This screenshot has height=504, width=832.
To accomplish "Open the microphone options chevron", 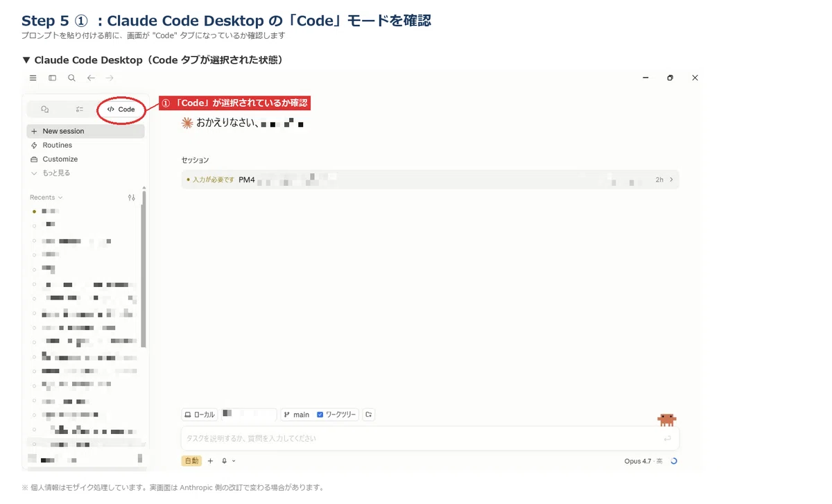I will tap(234, 461).
